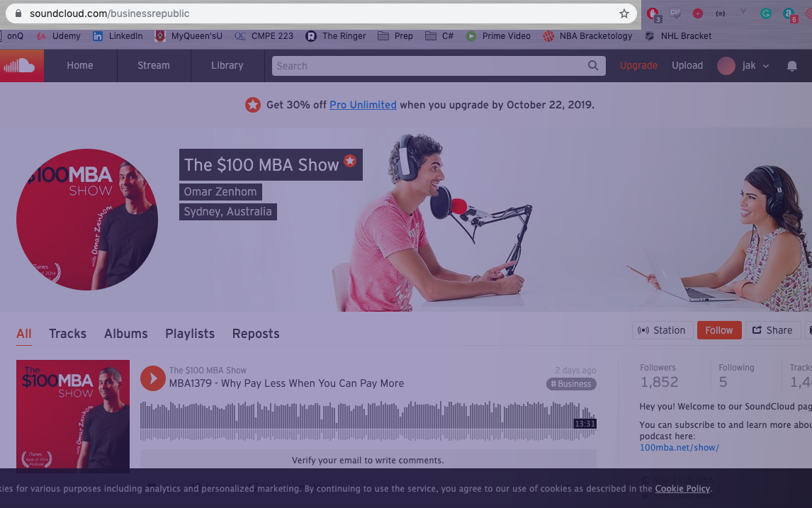Click the red record extension icon
Image resolution: width=812 pixels, height=508 pixels.
tap(697, 13)
